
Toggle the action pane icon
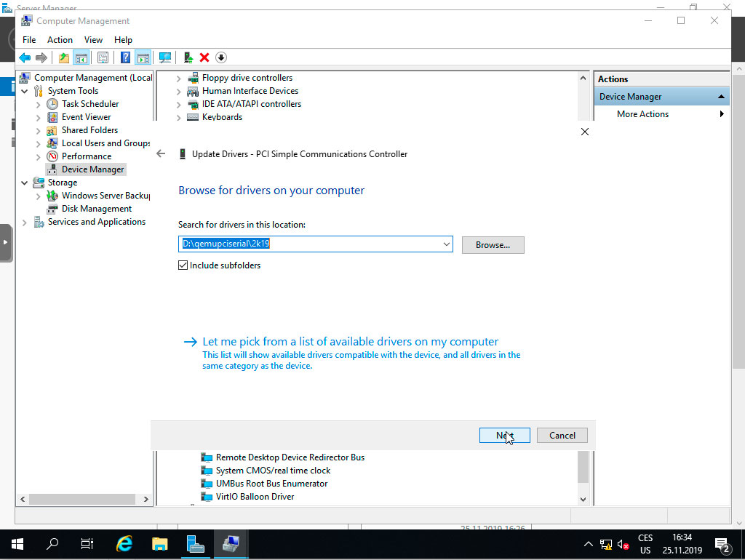point(143,57)
